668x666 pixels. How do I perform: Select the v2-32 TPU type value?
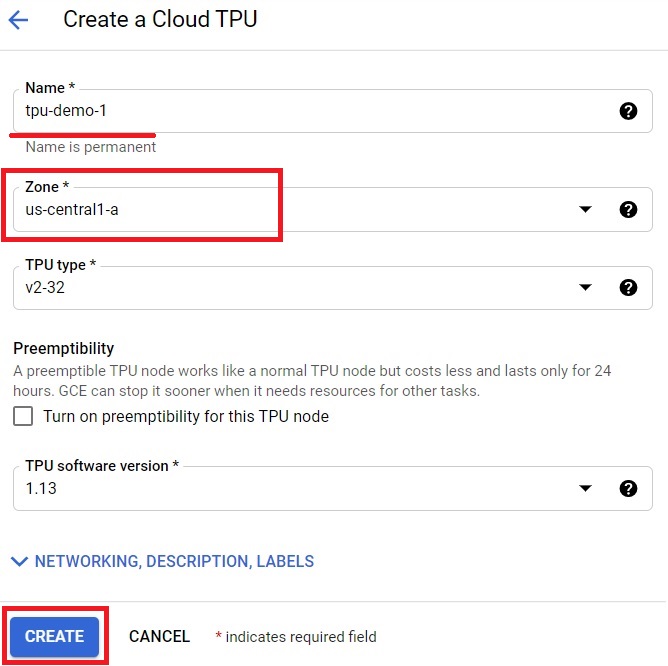coord(45,288)
